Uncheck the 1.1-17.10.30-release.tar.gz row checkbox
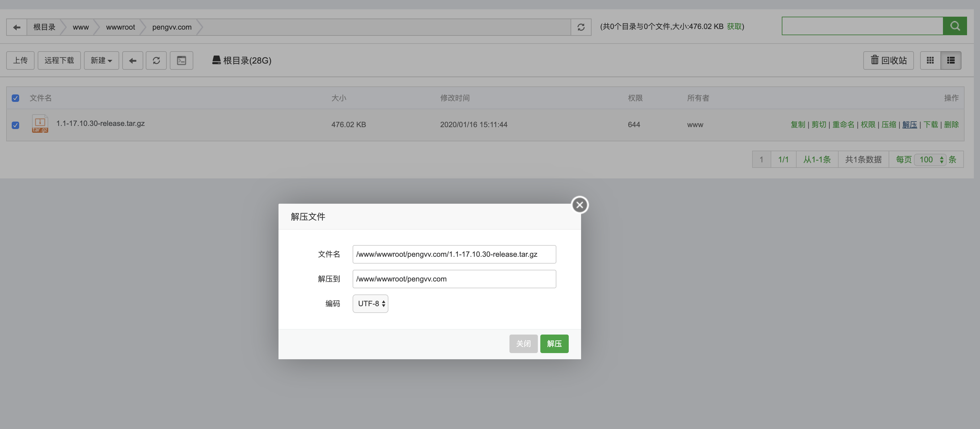980x429 pixels. click(x=15, y=125)
